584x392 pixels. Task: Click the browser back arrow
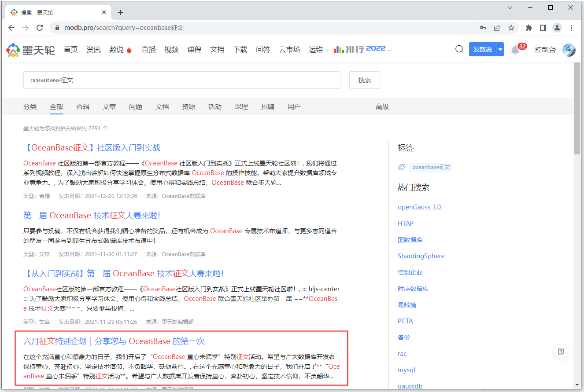pyautogui.click(x=11, y=28)
